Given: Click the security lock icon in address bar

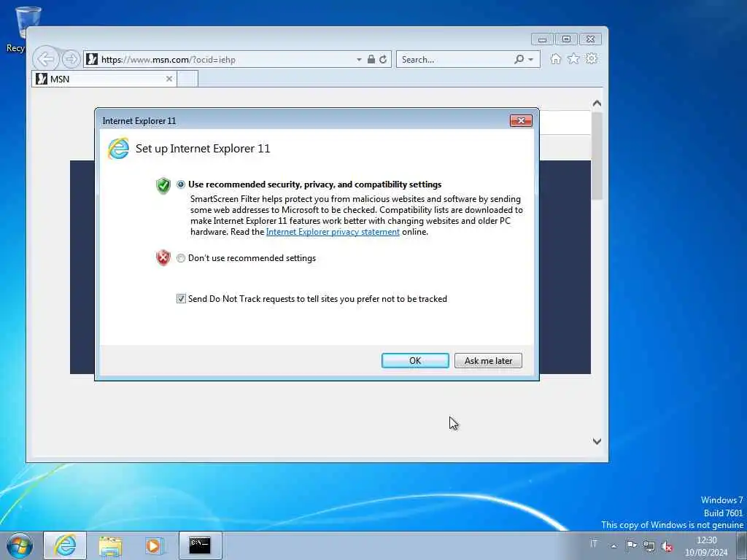Looking at the screenshot, I should pos(371,59).
